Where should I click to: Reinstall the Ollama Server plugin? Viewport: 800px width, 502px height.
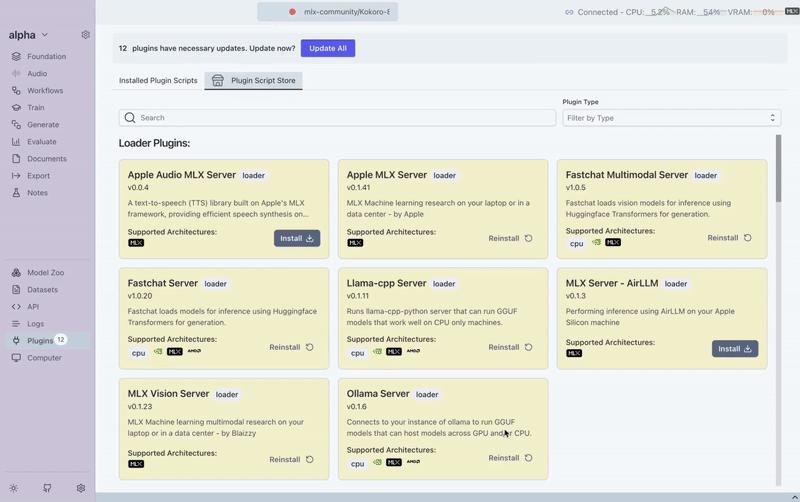point(510,458)
